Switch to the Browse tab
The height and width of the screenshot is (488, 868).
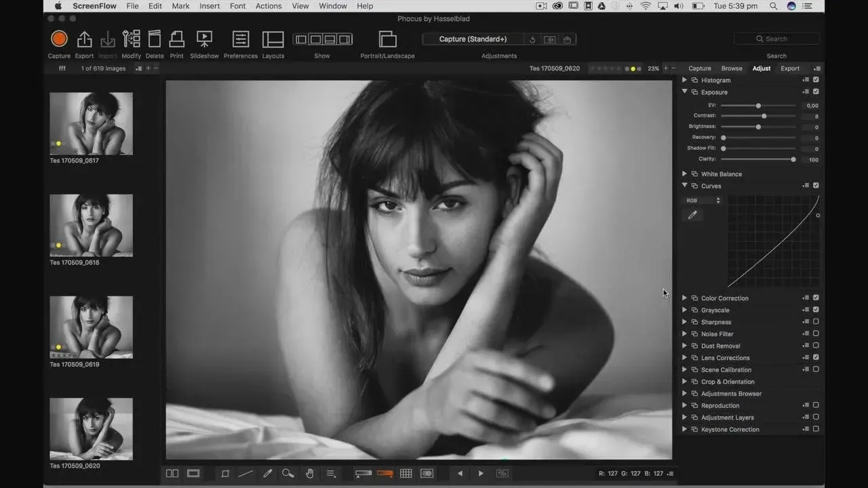click(732, 68)
